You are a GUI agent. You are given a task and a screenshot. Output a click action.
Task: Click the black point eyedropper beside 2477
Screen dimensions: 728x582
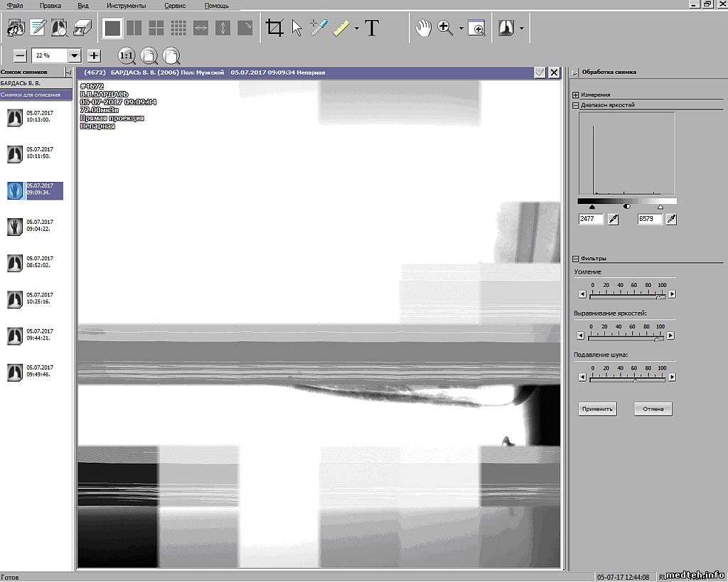613,220
